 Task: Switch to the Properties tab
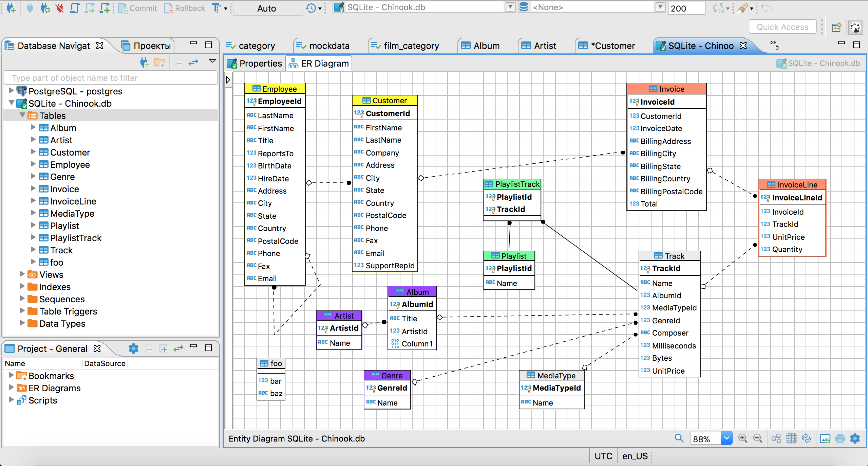click(256, 63)
